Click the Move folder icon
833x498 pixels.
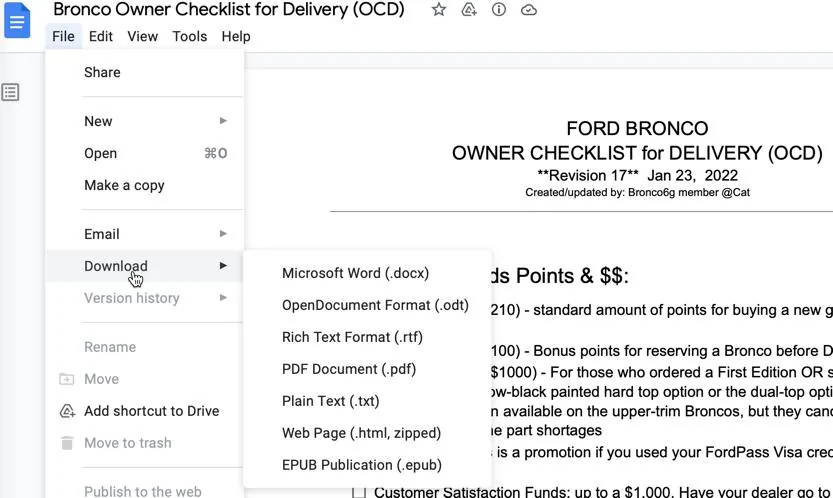(x=66, y=379)
